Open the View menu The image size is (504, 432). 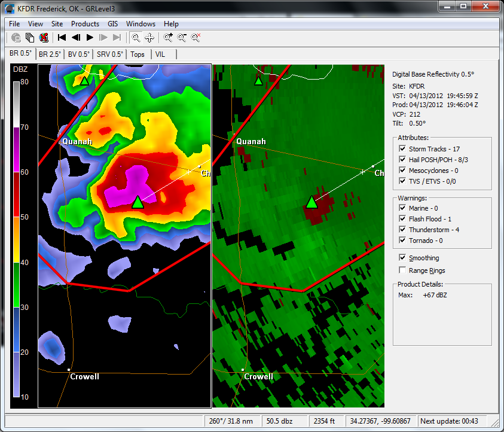[35, 24]
